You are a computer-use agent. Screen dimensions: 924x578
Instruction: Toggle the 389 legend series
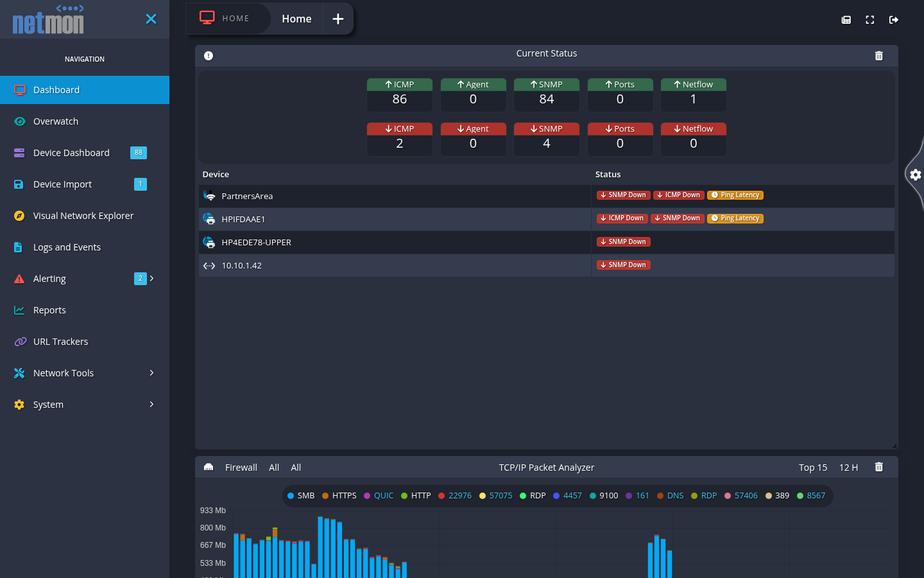point(778,496)
